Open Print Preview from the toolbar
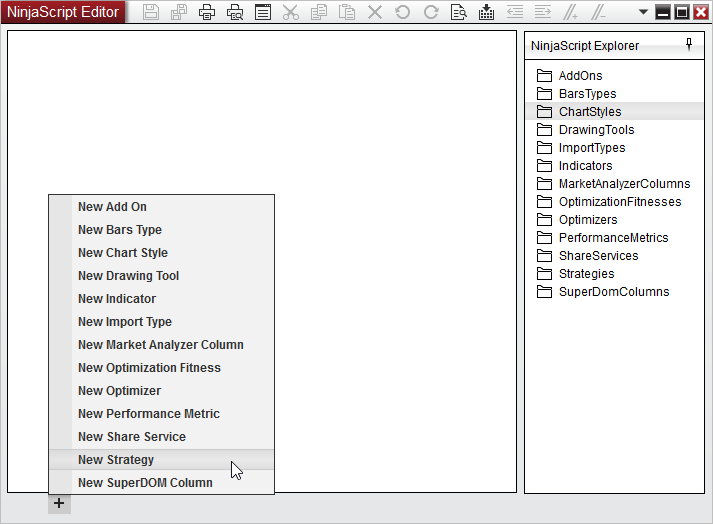Screen dimensions: 713x524 [x=235, y=13]
